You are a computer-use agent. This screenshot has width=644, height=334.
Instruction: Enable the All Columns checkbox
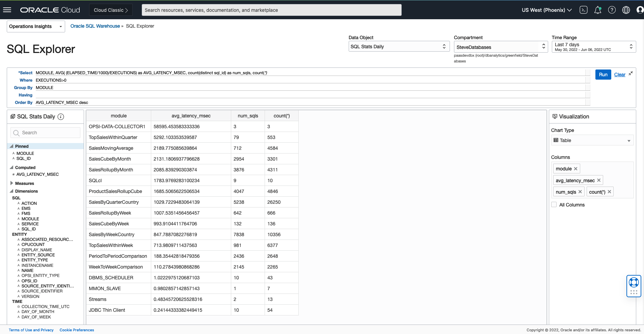tap(555, 204)
